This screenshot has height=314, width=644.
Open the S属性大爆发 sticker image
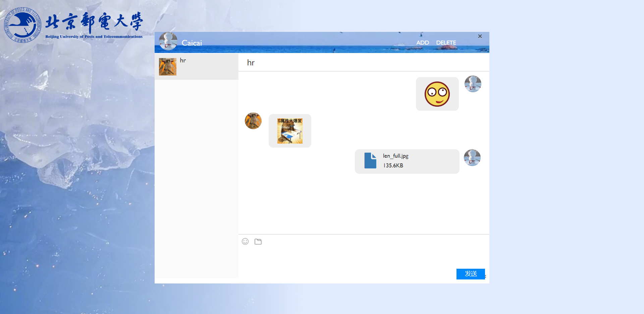(x=290, y=131)
